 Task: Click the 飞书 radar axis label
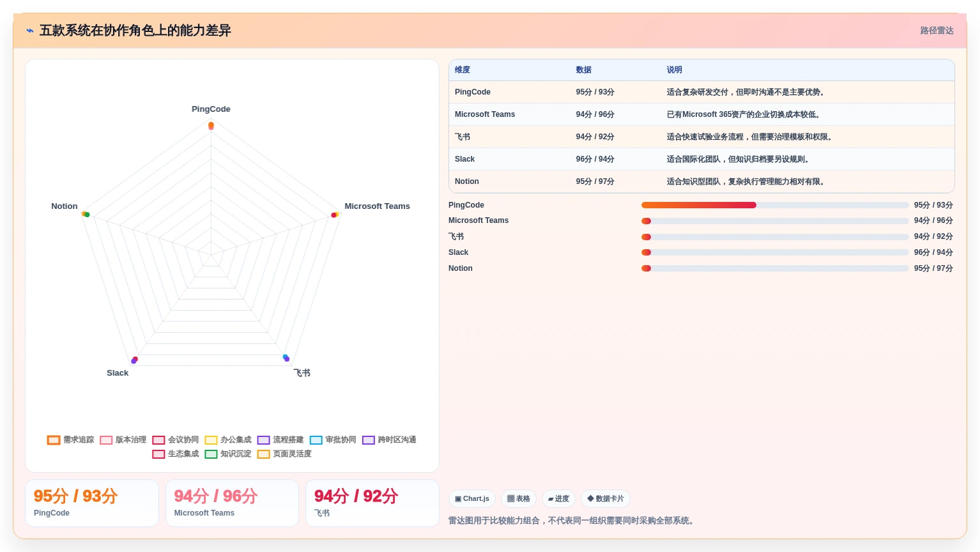tap(302, 373)
